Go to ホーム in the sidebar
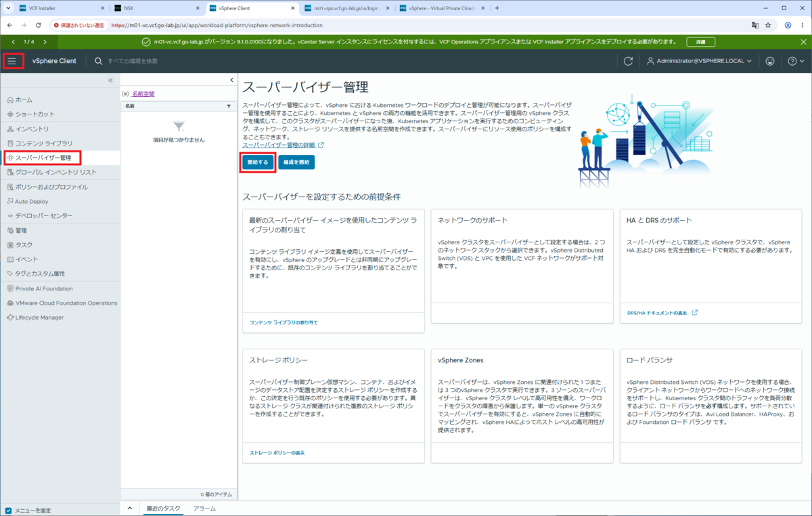The image size is (812, 516). tap(24, 100)
